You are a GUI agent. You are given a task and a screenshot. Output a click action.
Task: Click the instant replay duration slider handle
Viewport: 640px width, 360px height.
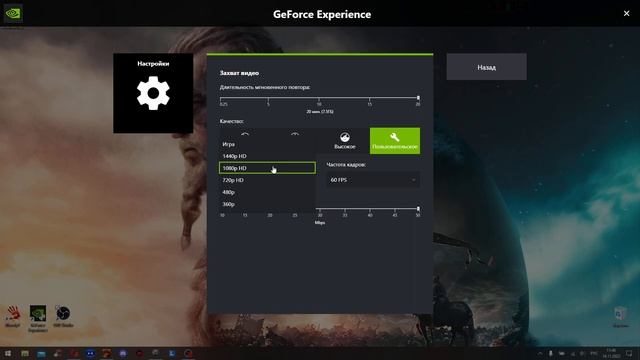tap(418, 98)
